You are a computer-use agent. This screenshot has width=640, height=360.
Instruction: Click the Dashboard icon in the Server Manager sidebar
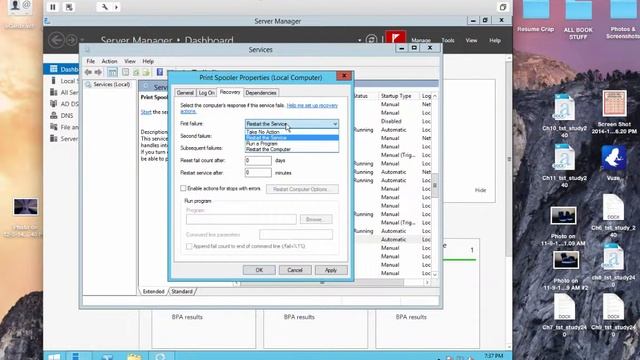53,69
